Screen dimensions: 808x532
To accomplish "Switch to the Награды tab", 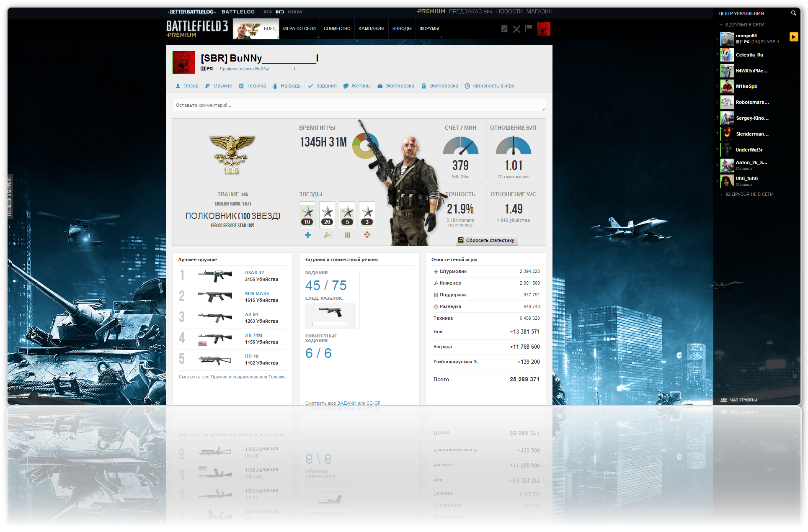I will [287, 86].
